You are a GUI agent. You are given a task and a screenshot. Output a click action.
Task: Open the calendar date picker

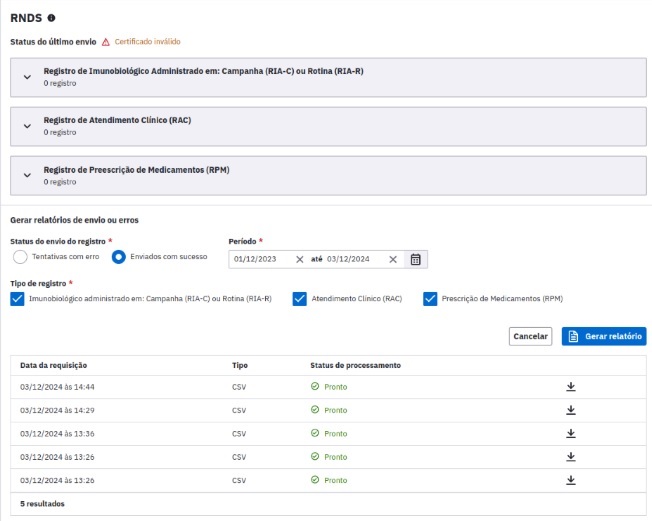(415, 259)
